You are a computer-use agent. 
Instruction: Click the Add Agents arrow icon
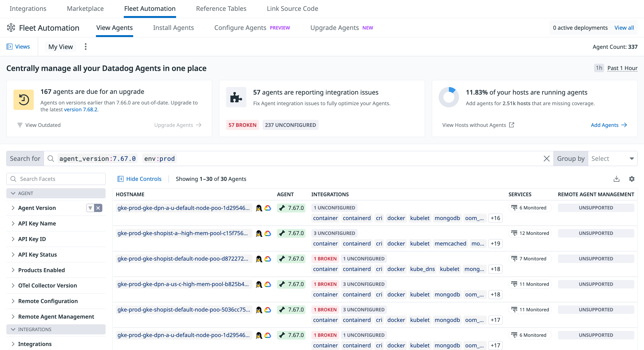click(624, 125)
